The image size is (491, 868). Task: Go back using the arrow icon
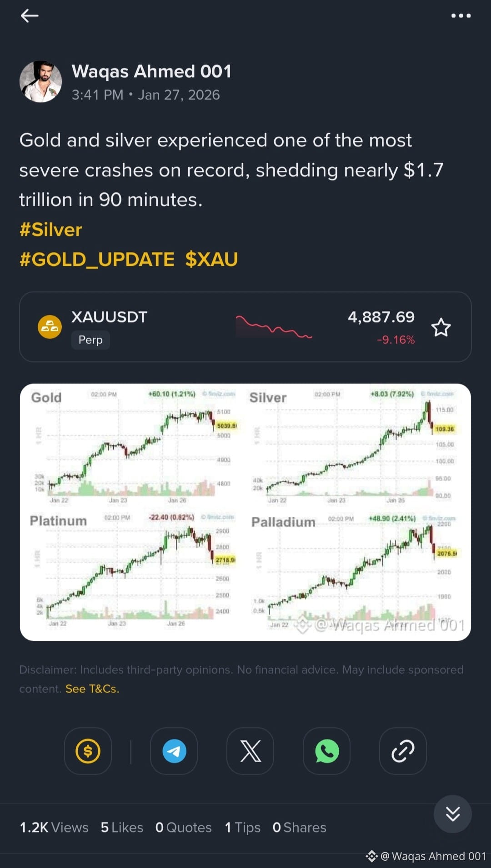(x=30, y=16)
